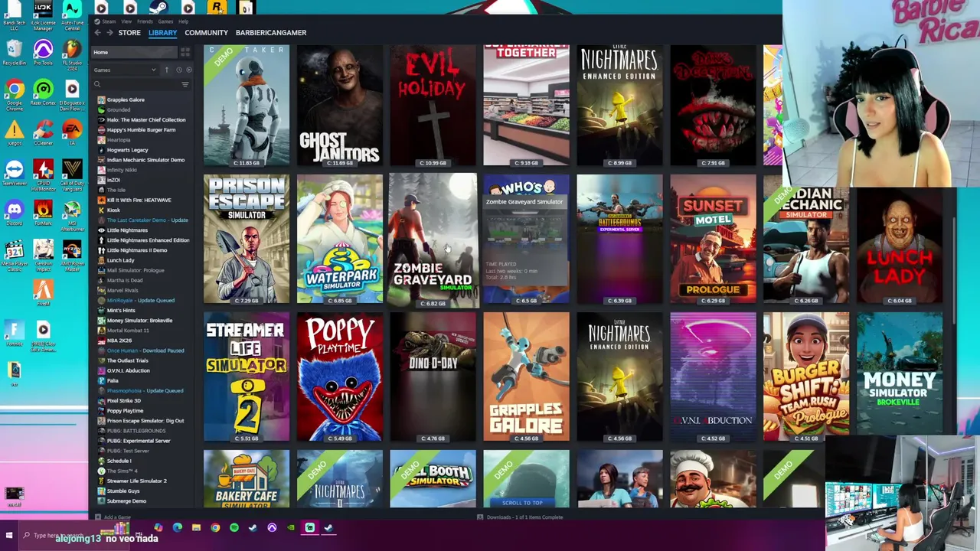Toggle the recent-activity clock filter in the sidebar
980x551 pixels.
[x=178, y=70]
